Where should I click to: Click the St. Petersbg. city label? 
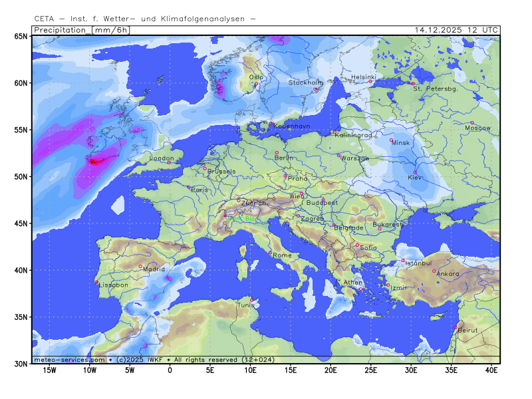point(436,88)
